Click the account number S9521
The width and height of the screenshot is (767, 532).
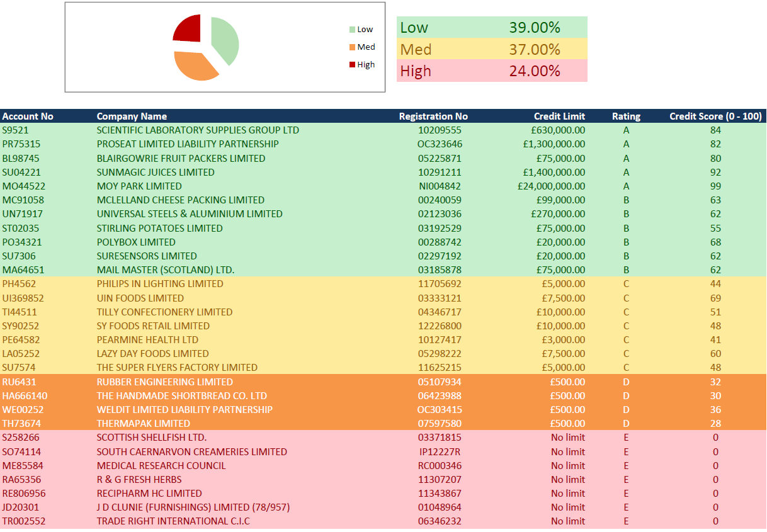(14, 130)
